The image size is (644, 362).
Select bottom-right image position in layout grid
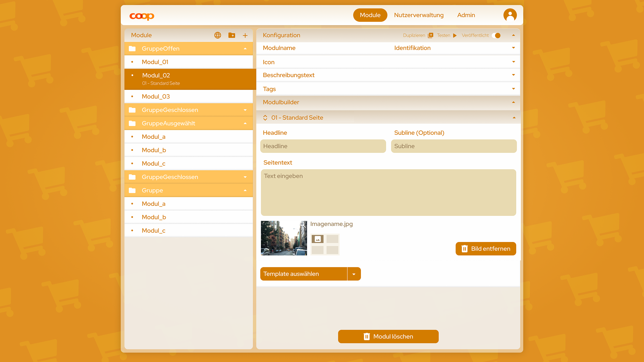332,250
